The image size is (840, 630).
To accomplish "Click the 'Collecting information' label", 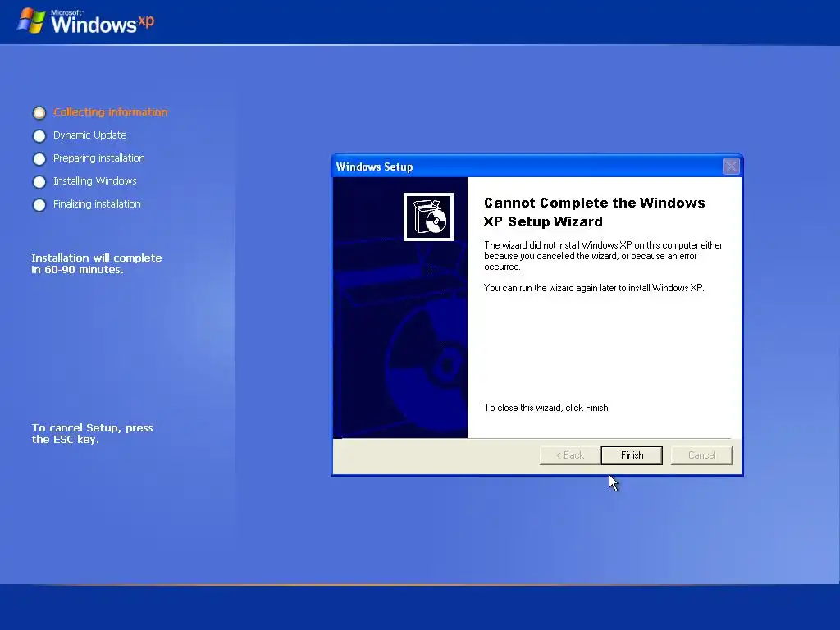I will (111, 112).
